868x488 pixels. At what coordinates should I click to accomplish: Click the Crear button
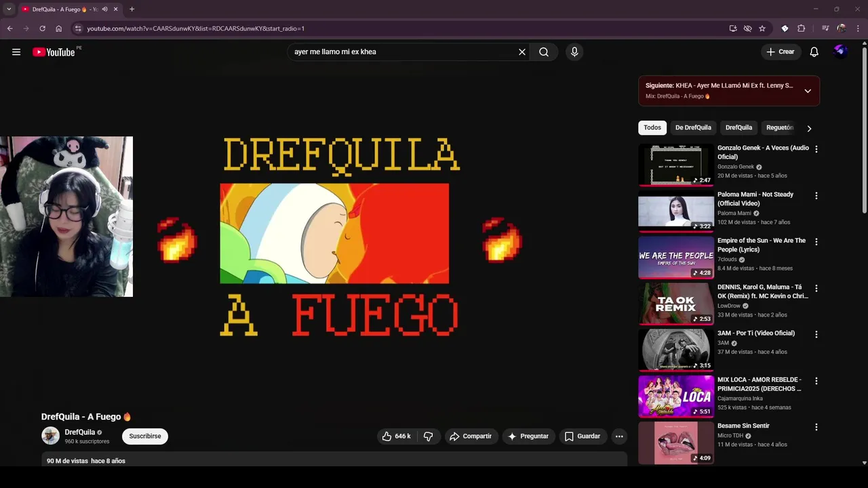click(781, 52)
